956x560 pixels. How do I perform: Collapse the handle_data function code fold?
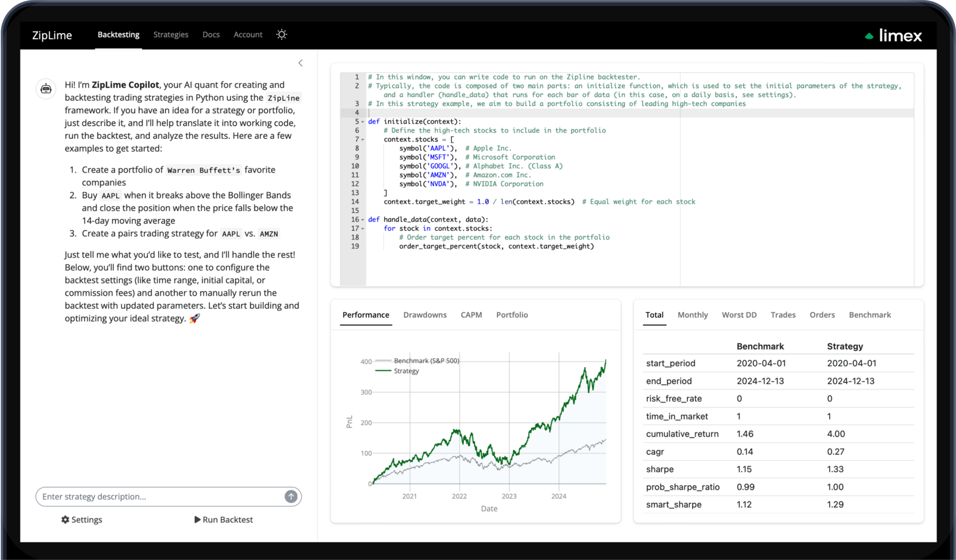tap(362, 219)
